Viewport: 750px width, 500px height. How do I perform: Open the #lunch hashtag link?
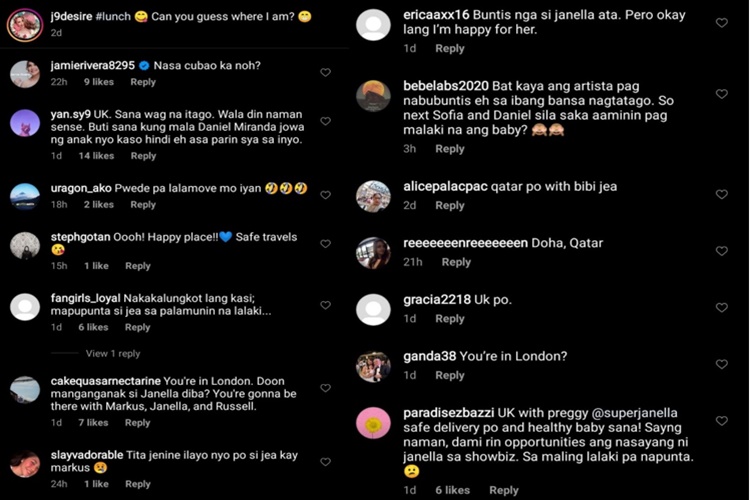click(113, 16)
